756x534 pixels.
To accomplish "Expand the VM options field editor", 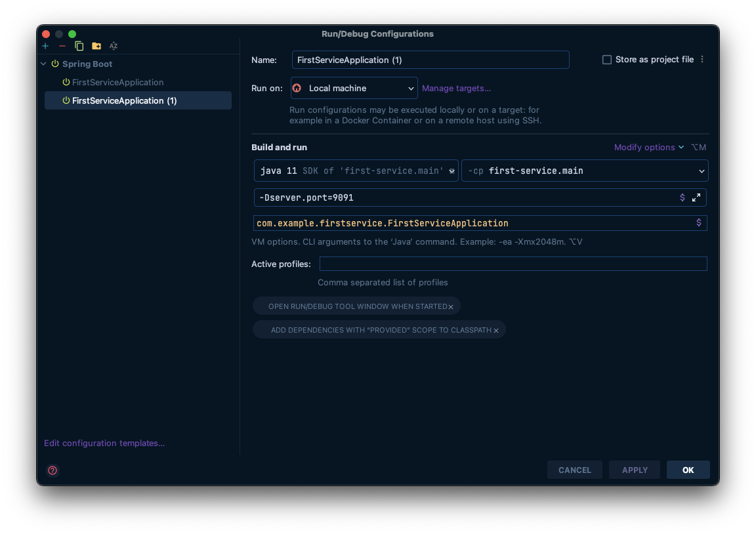I will pos(696,197).
